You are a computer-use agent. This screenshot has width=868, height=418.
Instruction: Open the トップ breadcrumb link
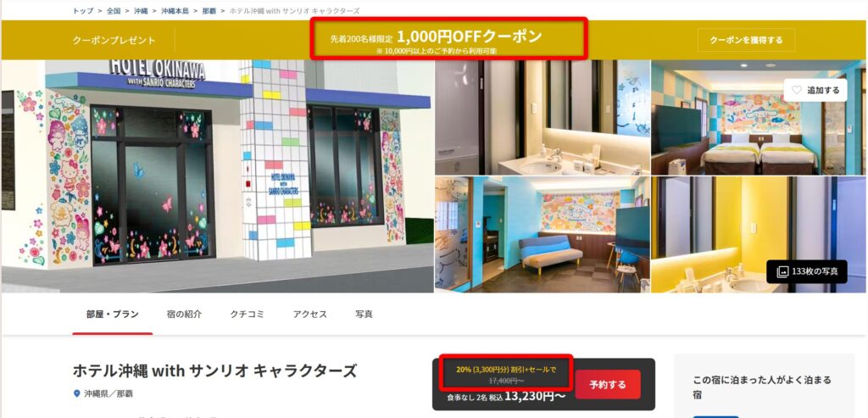tap(82, 10)
